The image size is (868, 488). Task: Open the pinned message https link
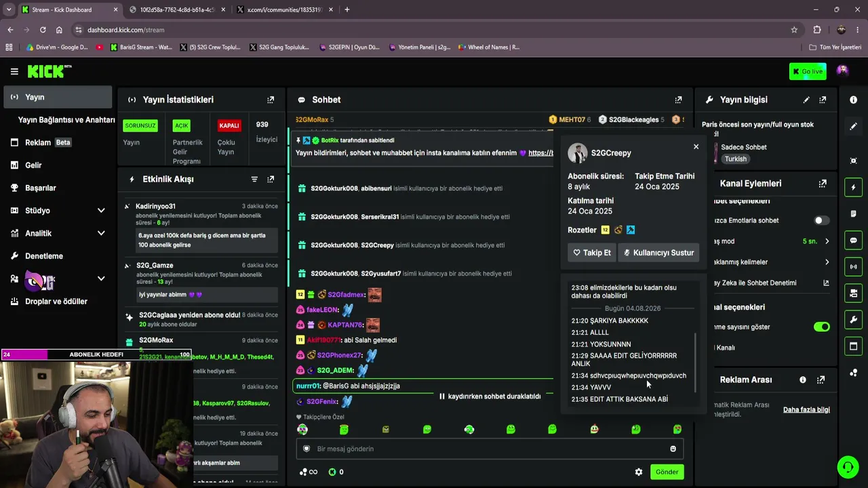(x=540, y=152)
